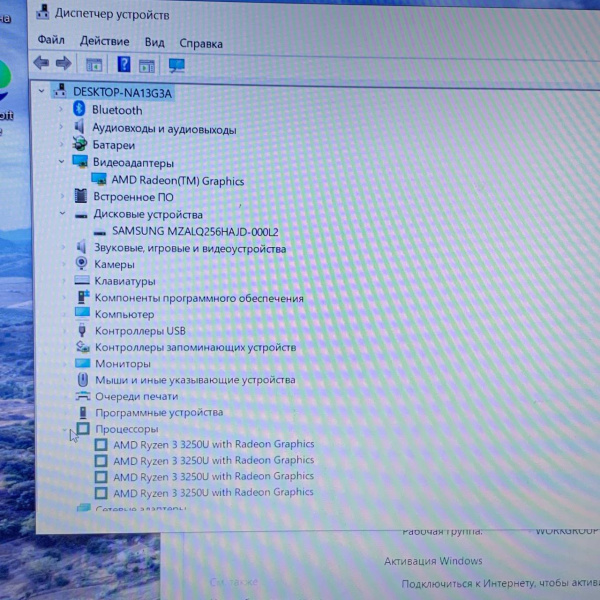Click the Процессоры chip icon
This screenshot has width=600, height=600.
[83, 428]
